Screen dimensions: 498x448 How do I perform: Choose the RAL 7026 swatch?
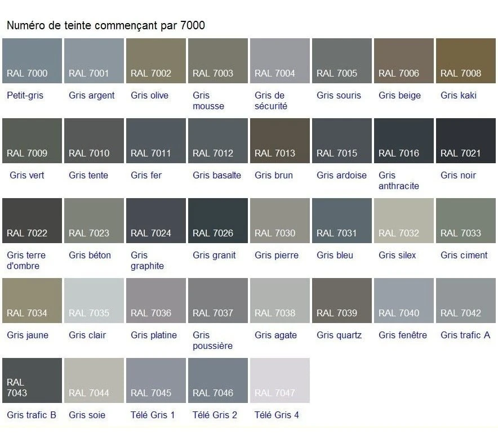pyautogui.click(x=218, y=221)
